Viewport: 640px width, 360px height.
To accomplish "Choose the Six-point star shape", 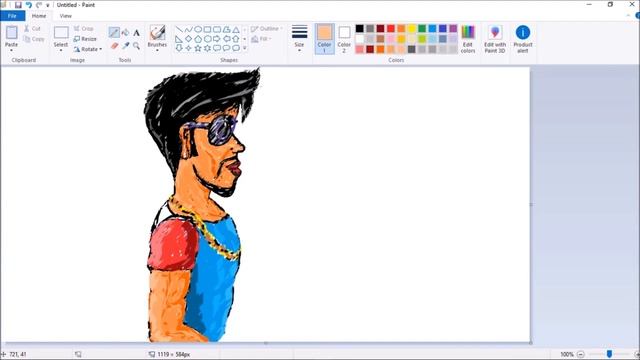I will click(207, 48).
